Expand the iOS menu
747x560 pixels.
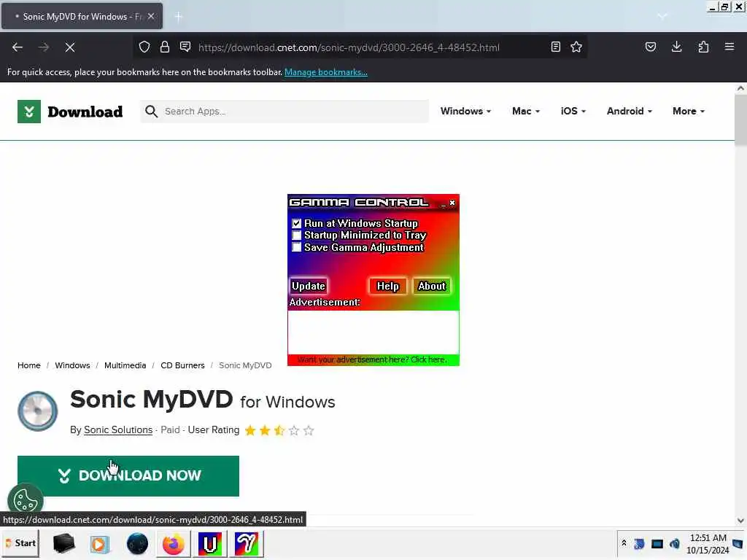[x=573, y=111]
